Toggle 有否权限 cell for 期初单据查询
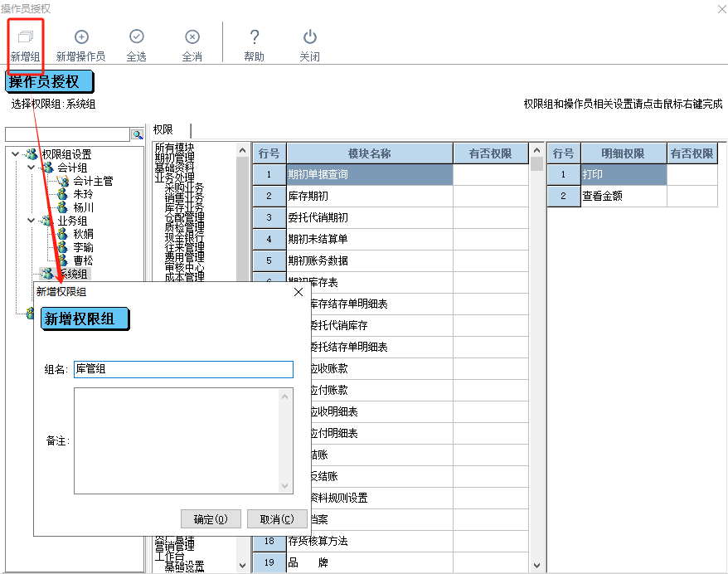This screenshot has width=728, height=574. coord(491,175)
